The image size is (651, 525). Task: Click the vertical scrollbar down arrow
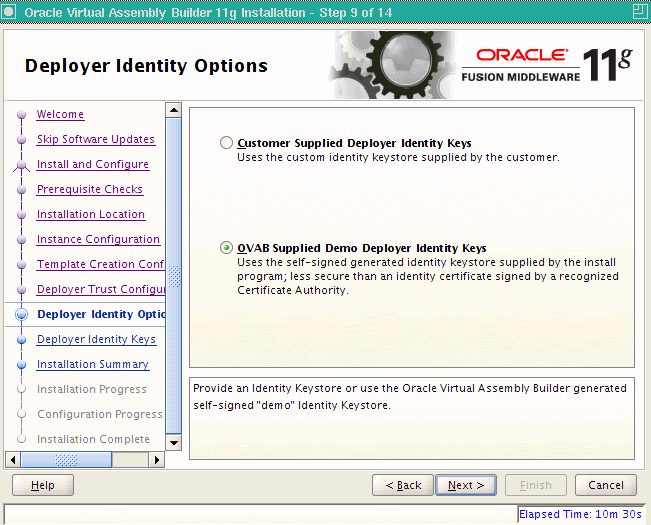pos(174,442)
